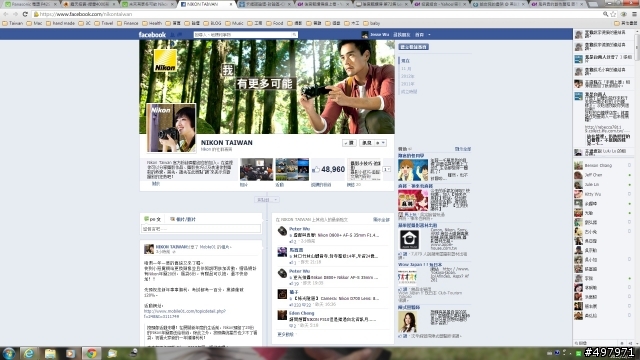The height and width of the screenshot is (360, 640).
Task: Select 2011 on the timeline navigator
Action: click(x=407, y=84)
